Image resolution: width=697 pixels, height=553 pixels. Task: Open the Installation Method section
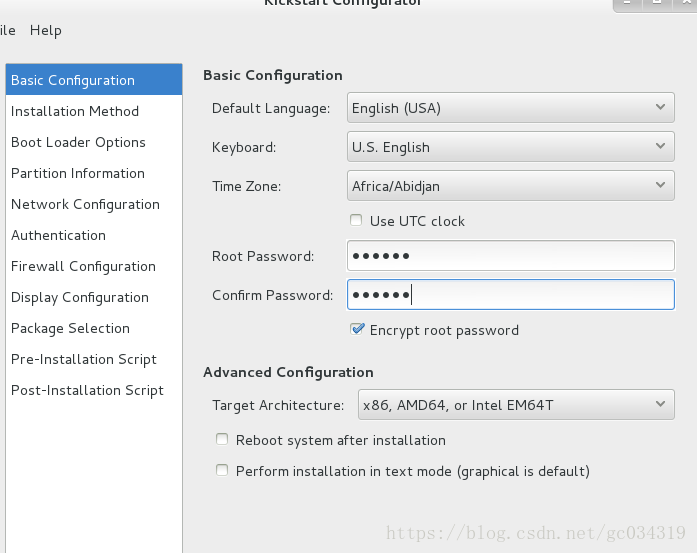(75, 111)
